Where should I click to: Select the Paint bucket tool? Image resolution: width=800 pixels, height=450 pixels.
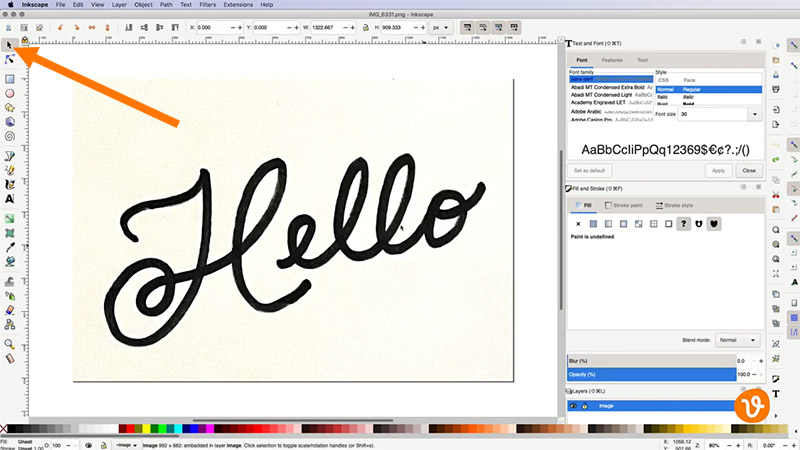pyautogui.click(x=9, y=261)
